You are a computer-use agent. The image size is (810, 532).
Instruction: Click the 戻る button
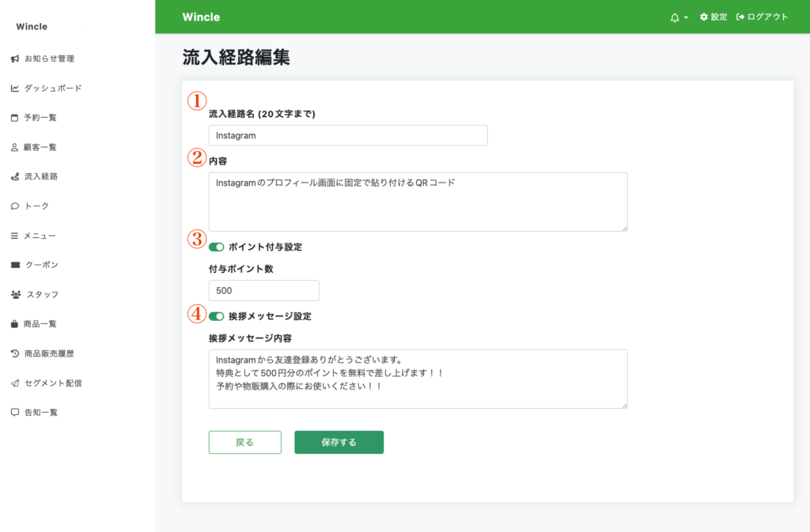pyautogui.click(x=244, y=443)
